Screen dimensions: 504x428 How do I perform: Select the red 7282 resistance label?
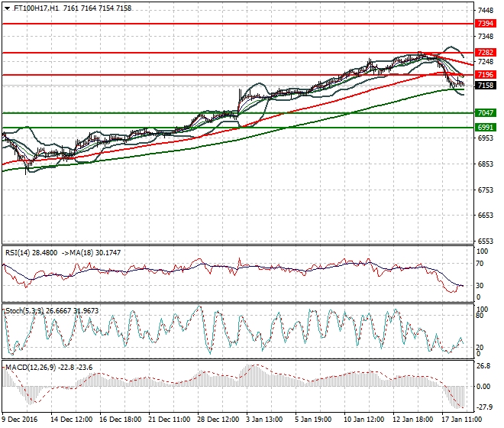[x=486, y=53]
